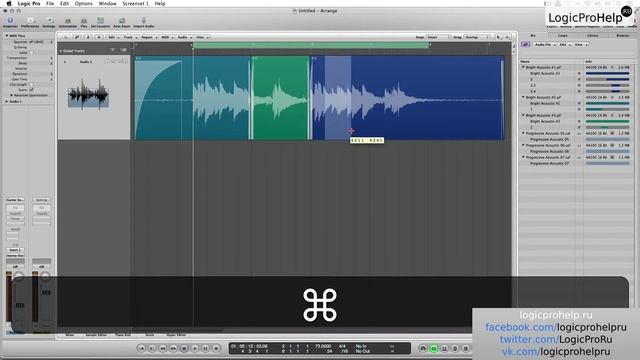Click the rewind transport button
The image size is (640, 360).
[162, 348]
